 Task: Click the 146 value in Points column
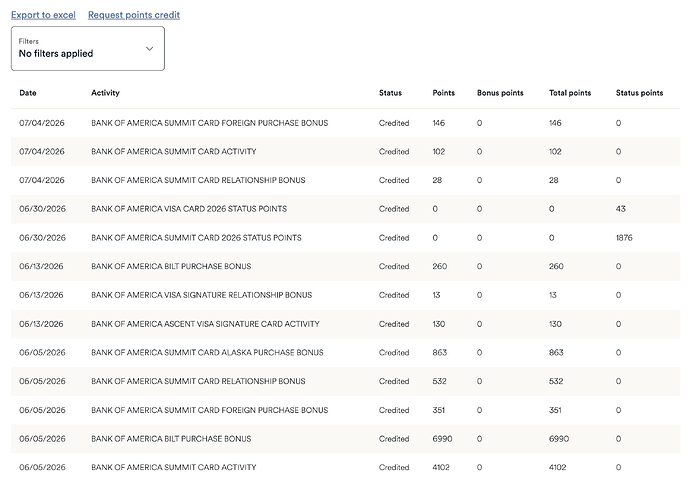click(x=439, y=123)
